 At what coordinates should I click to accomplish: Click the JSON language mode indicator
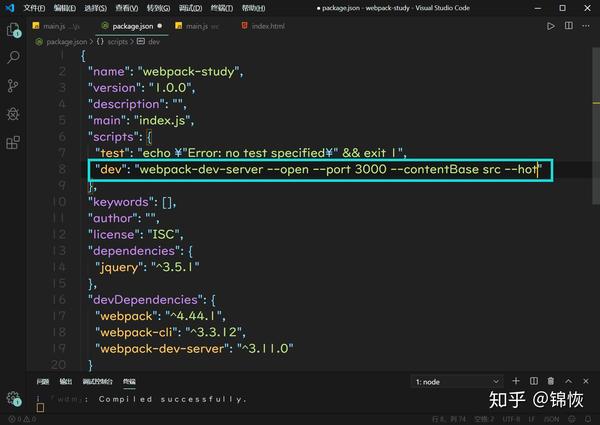click(551, 419)
